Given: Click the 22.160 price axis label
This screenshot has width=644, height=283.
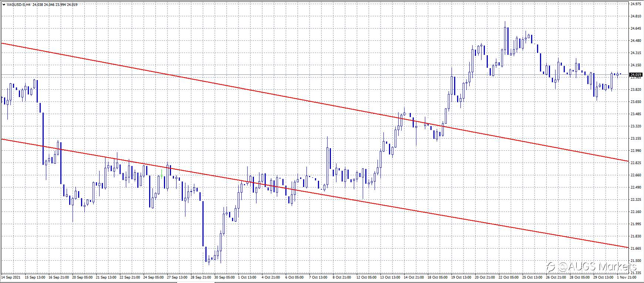Looking at the screenshot, I should pyautogui.click(x=636, y=212).
